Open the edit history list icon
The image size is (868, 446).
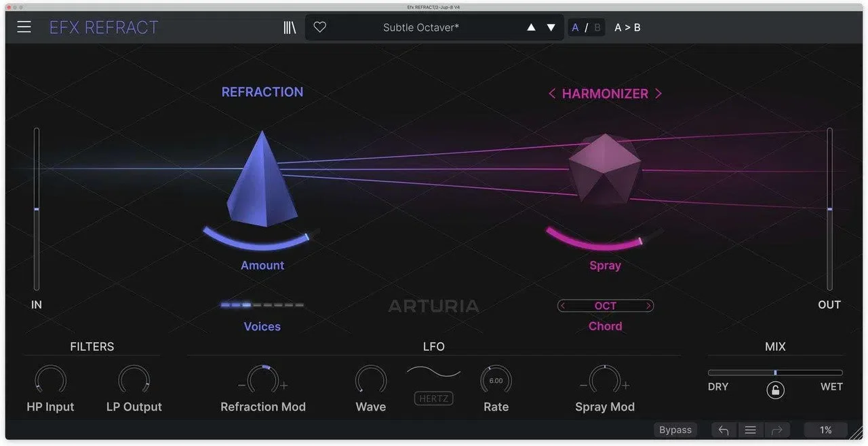[x=751, y=430]
